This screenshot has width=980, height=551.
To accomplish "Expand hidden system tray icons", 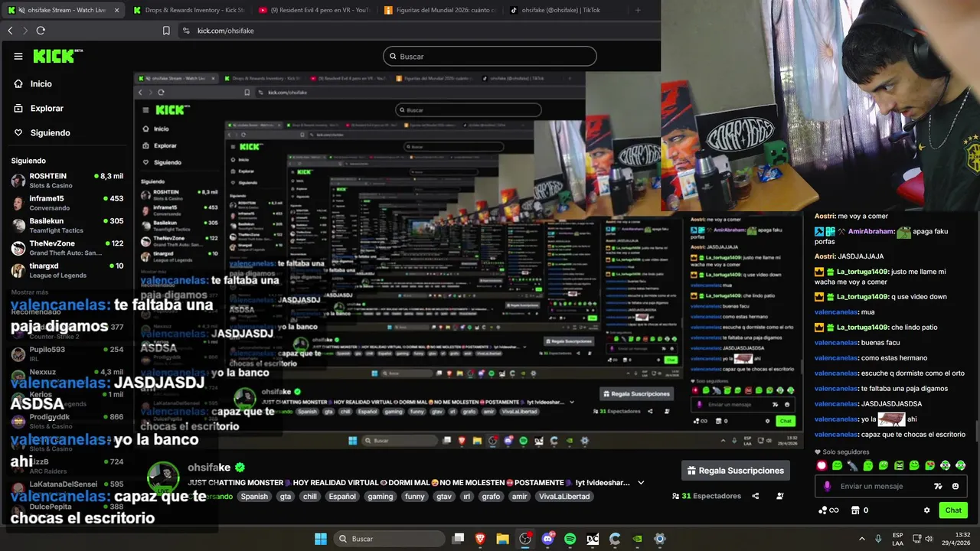I will (861, 539).
